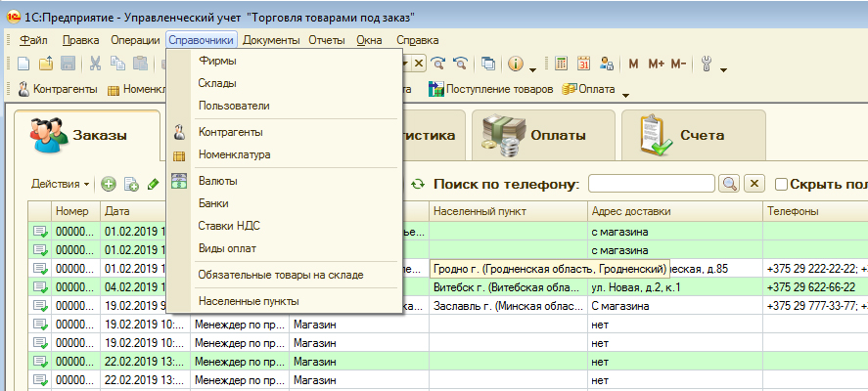Viewport: 868px width, 391px height.
Task: Click the calculator icon in the toolbar
Action: coord(562,64)
